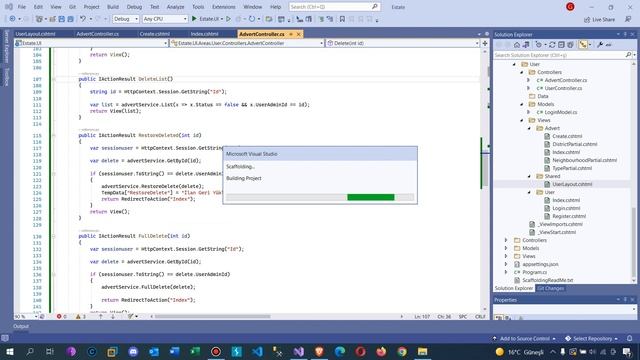Click the horizontal editor scrollbar
This screenshot has width=640, height=360.
pos(212,316)
